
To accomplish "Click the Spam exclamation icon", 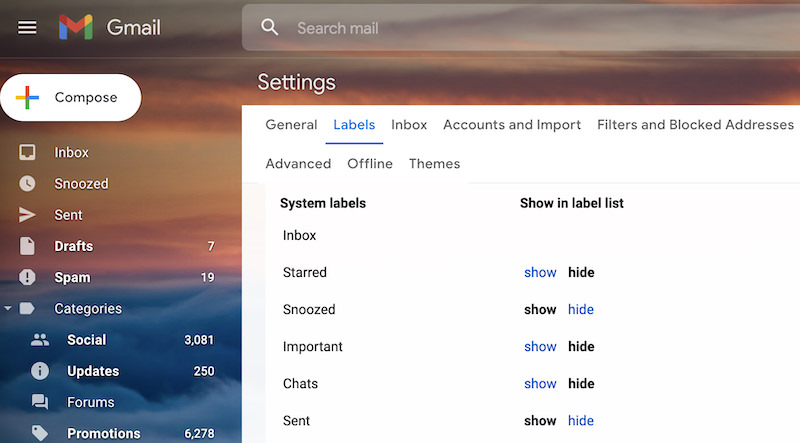I will tap(27, 277).
